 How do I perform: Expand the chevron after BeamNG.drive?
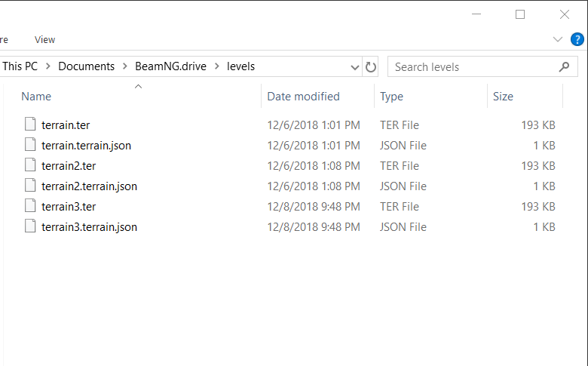[217, 66]
